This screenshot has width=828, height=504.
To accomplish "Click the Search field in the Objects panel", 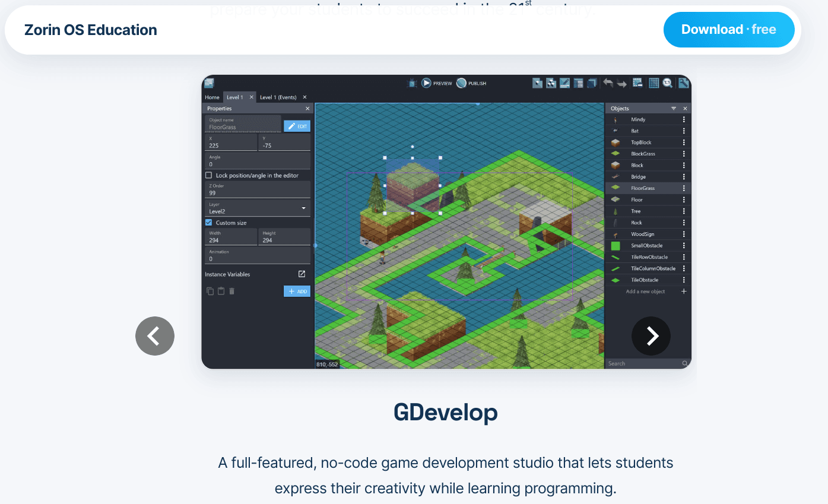I will (x=641, y=363).
